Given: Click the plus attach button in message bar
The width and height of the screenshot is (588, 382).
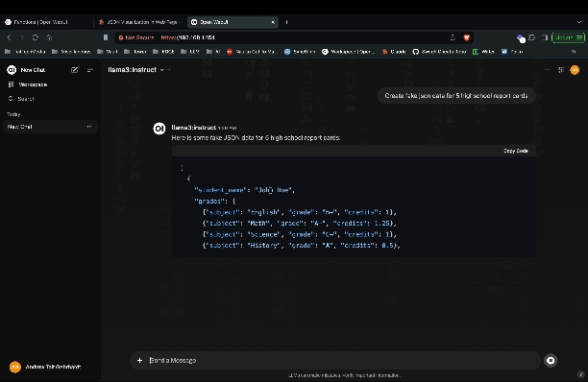Looking at the screenshot, I should point(139,360).
